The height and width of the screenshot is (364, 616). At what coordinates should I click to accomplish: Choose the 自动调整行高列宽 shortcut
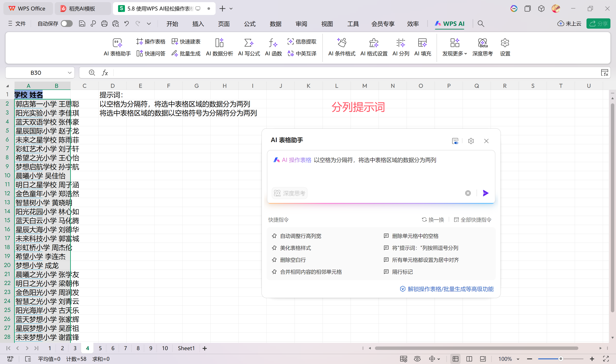[x=297, y=236]
